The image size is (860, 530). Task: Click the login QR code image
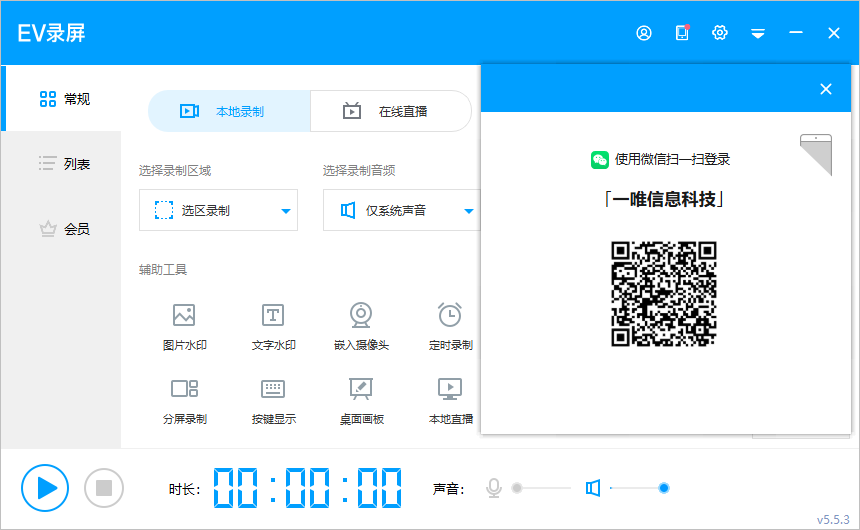(664, 294)
